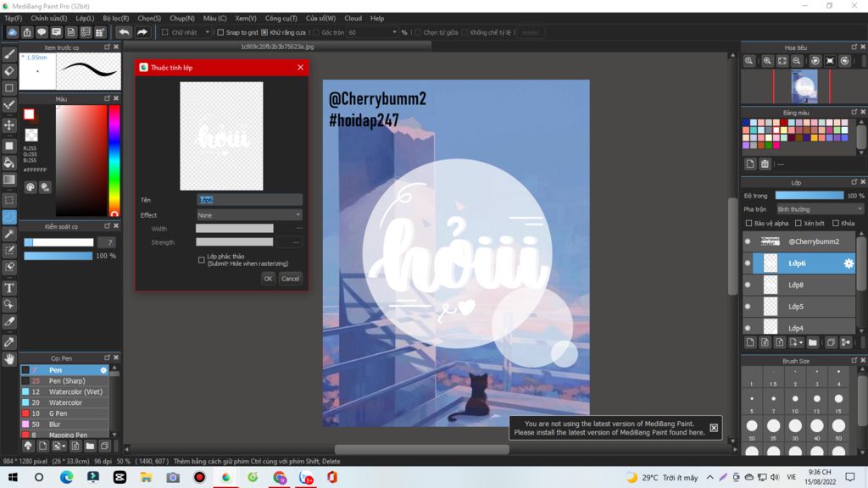Enable Bảo vệ alpha checkbox
Image resolution: width=868 pixels, height=488 pixels.
(748, 224)
